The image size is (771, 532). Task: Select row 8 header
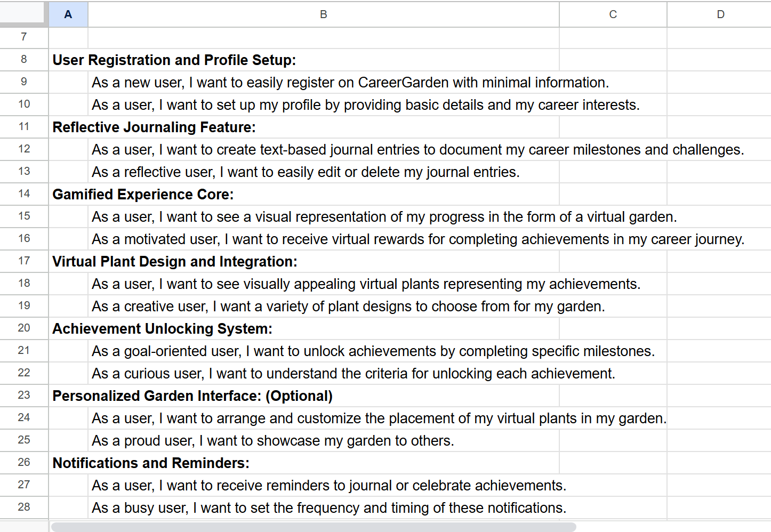(24, 60)
